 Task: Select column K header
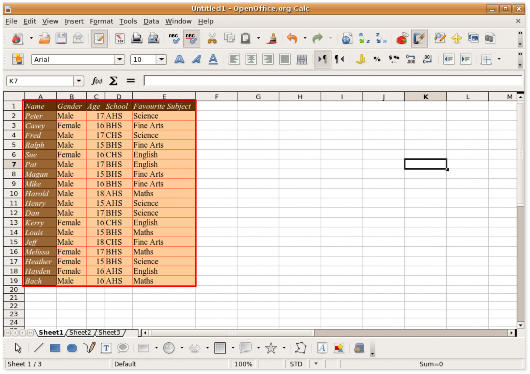pyautogui.click(x=426, y=97)
